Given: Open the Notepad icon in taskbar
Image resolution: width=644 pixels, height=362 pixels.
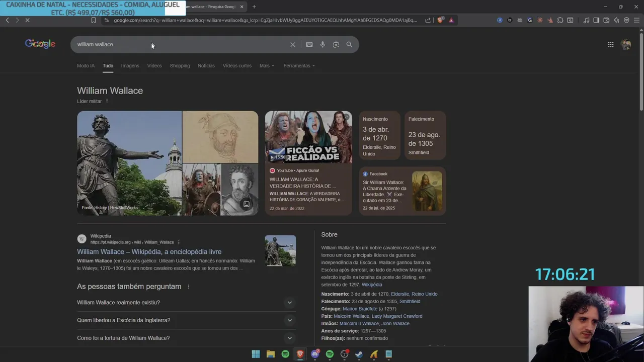Looking at the screenshot, I should (388, 354).
